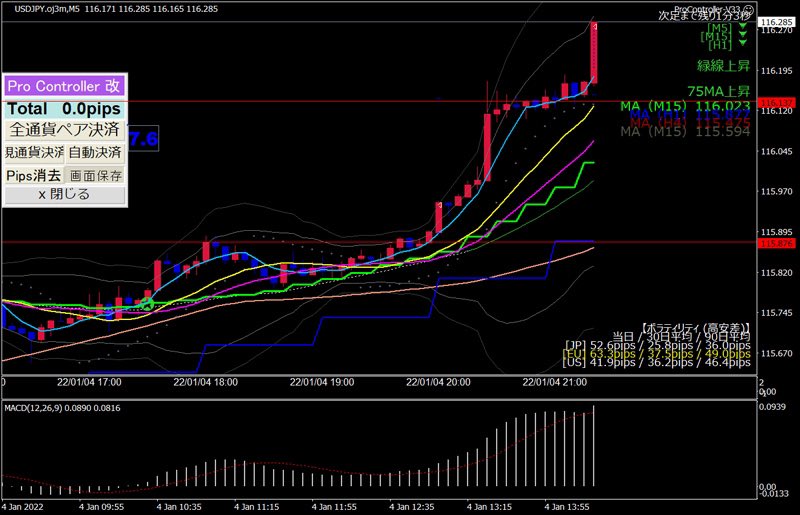Image resolution: width=800 pixels, height=515 pixels.
Task: Click the 4 Jan 10:35 MACD axis label
Action: [x=179, y=507]
